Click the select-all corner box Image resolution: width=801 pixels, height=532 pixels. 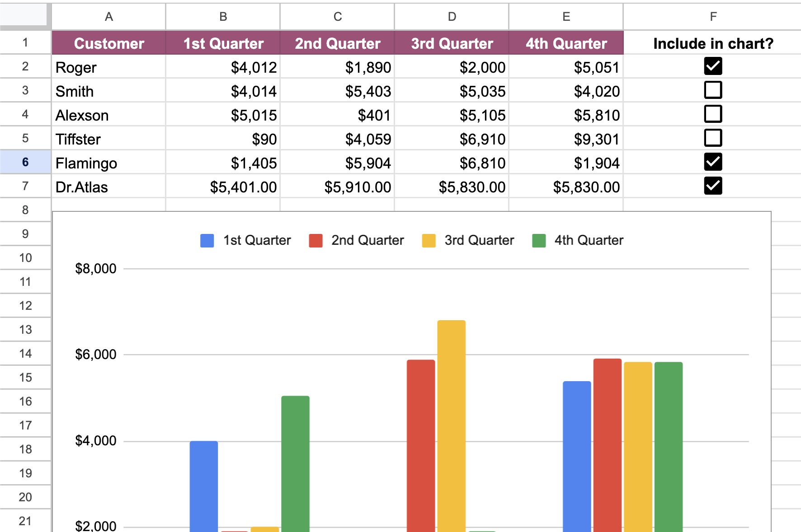(24, 16)
